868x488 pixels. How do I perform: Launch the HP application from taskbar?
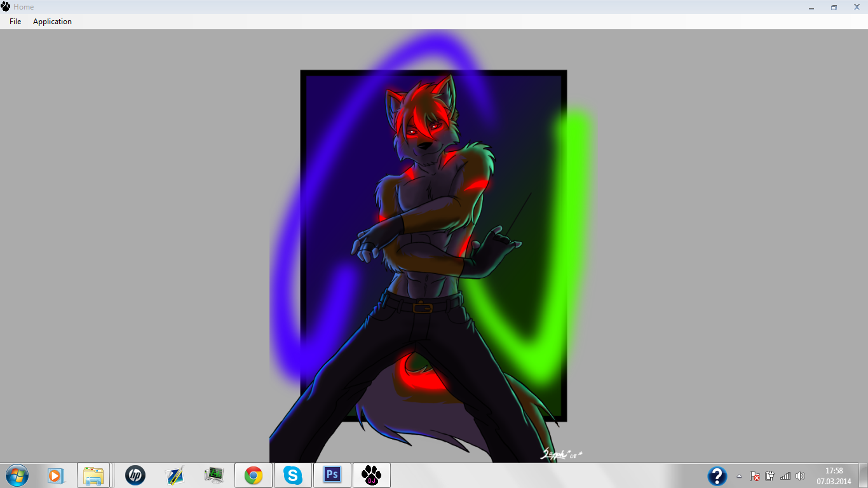[x=135, y=475]
